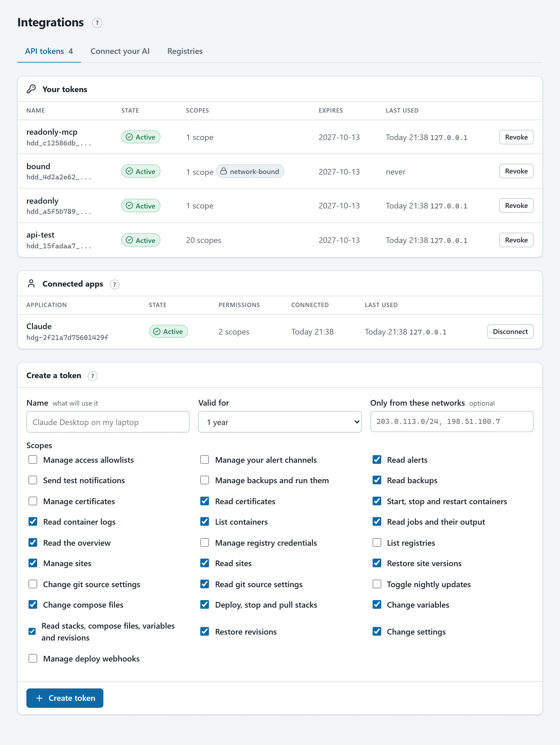Click the network-bound badge on bound token
The width and height of the screenshot is (560, 745).
(250, 171)
